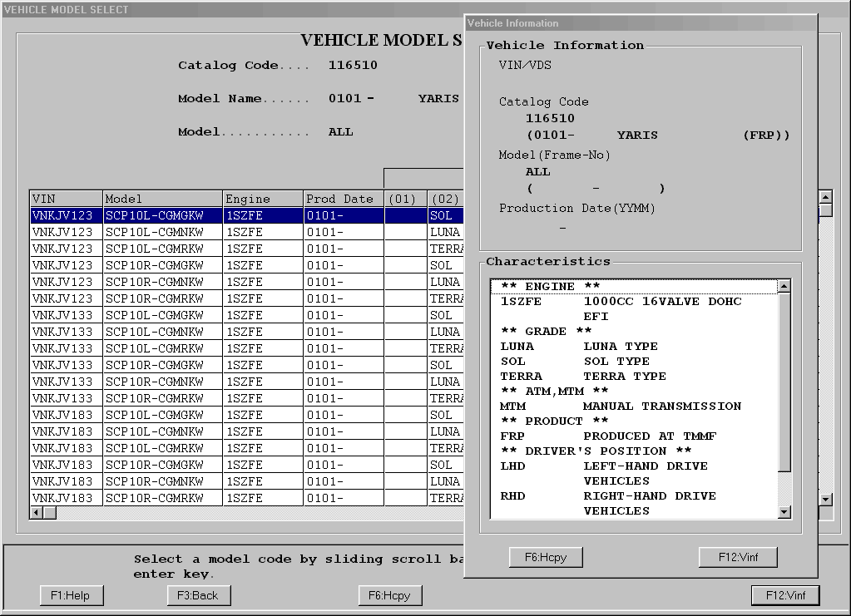
Task: Select model SCP10L-CGMRKW under VIN VNKJV133
Action: click(x=247, y=348)
